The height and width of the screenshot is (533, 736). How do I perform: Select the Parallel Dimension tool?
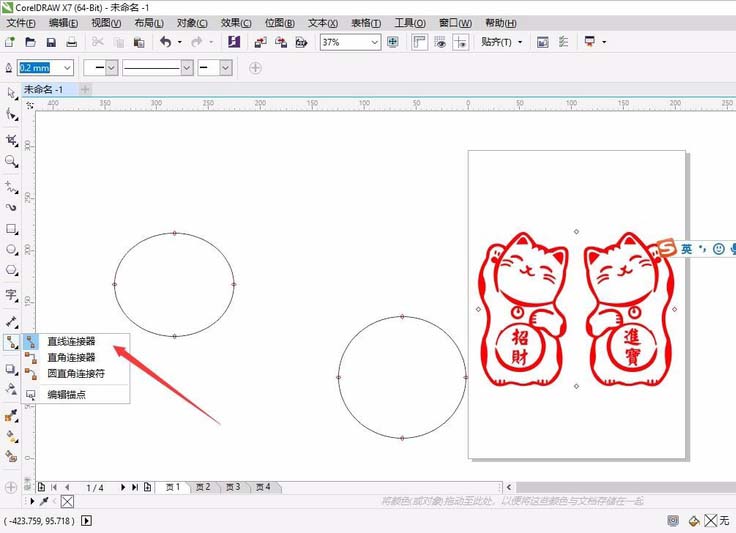[x=11, y=322]
